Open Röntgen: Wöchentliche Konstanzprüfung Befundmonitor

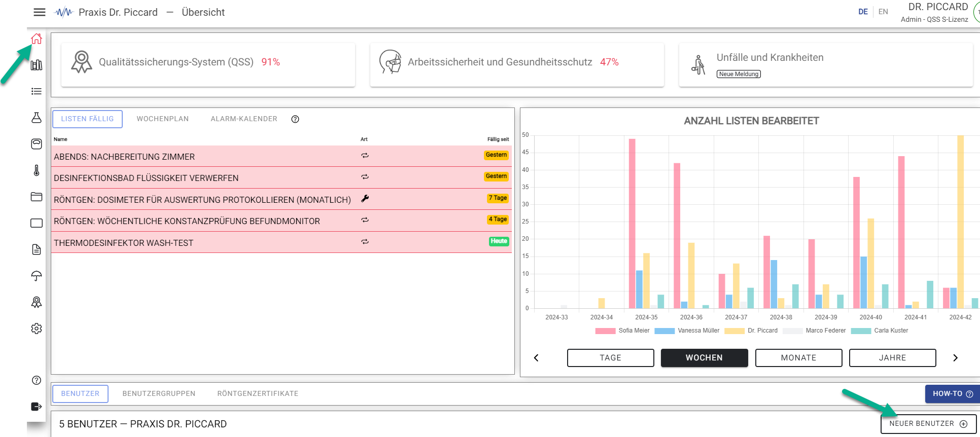tap(282, 221)
